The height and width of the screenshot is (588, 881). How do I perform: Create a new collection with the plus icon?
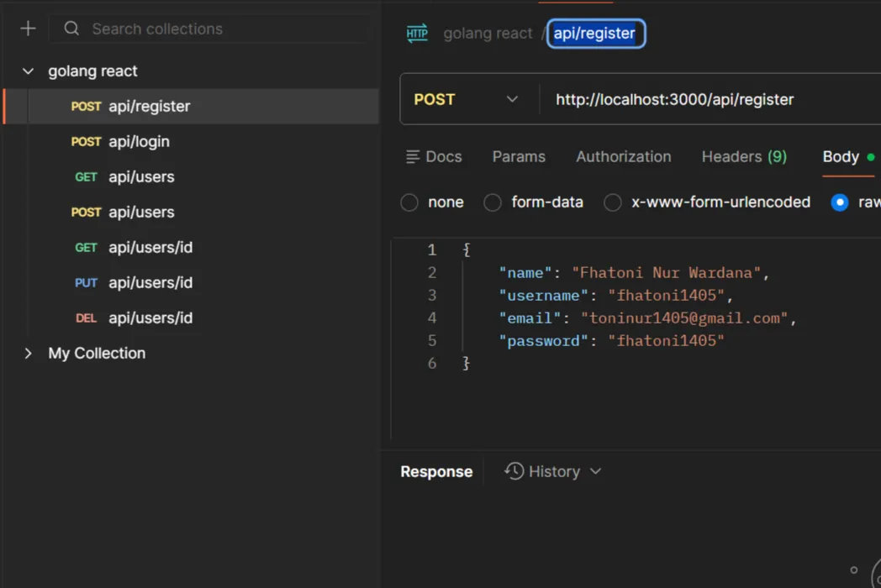[28, 29]
